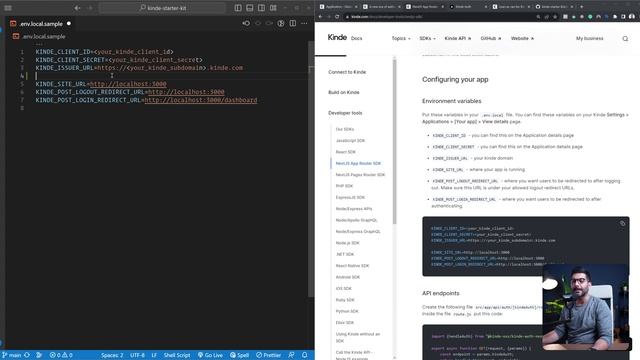Start Go Live server

tap(210, 355)
